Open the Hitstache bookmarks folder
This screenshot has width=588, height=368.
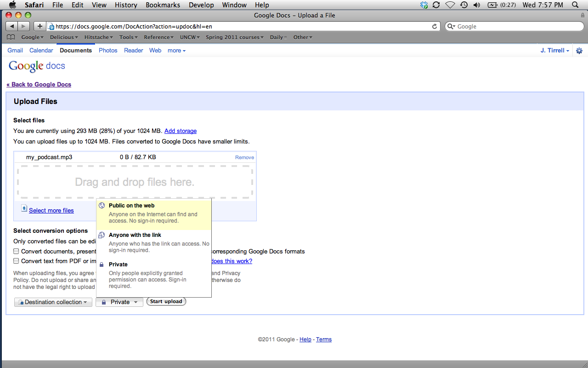(x=99, y=37)
